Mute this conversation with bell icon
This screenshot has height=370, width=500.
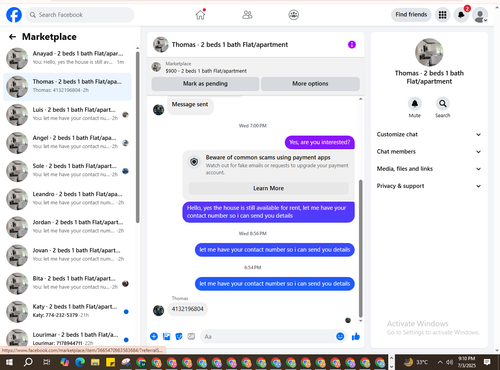coord(415,104)
